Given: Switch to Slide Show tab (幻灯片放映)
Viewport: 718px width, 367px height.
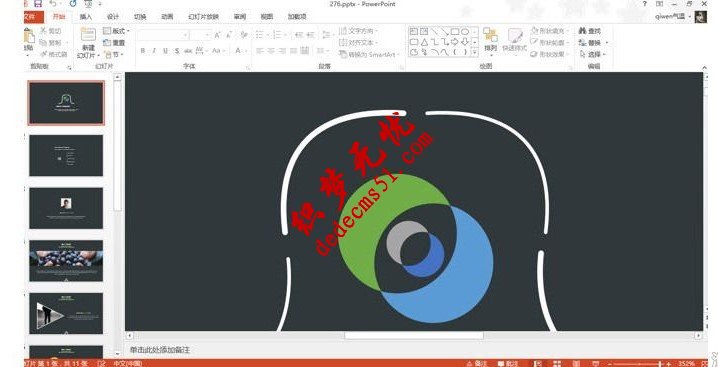Looking at the screenshot, I should point(203,17).
